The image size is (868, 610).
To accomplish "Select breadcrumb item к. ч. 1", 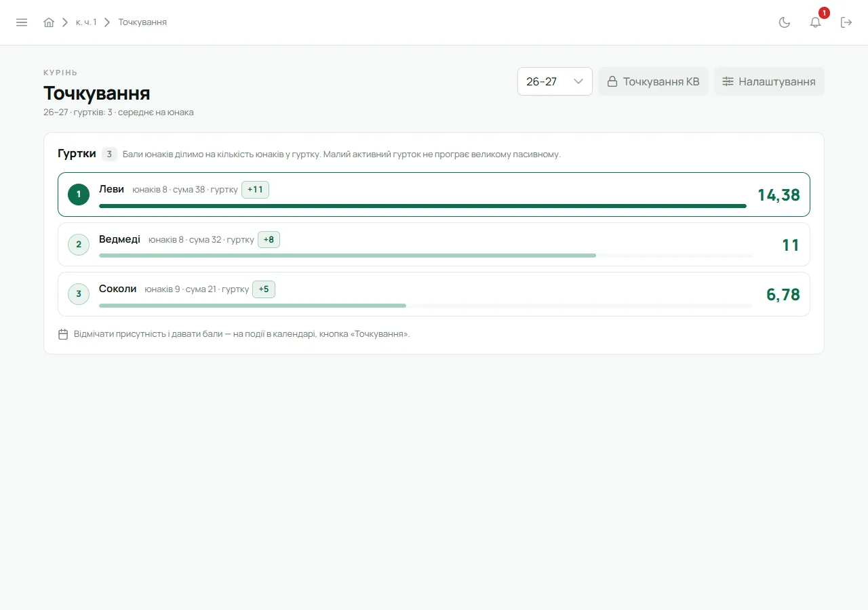I will coord(86,22).
